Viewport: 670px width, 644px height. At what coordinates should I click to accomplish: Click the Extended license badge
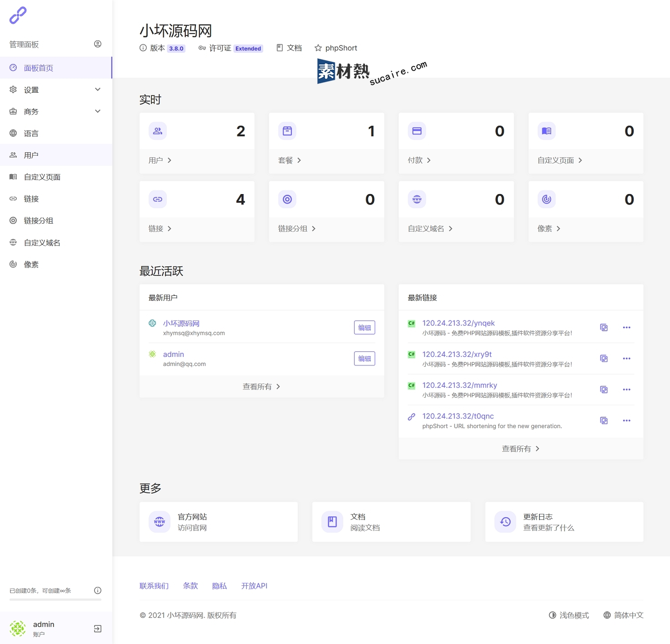coord(248,49)
